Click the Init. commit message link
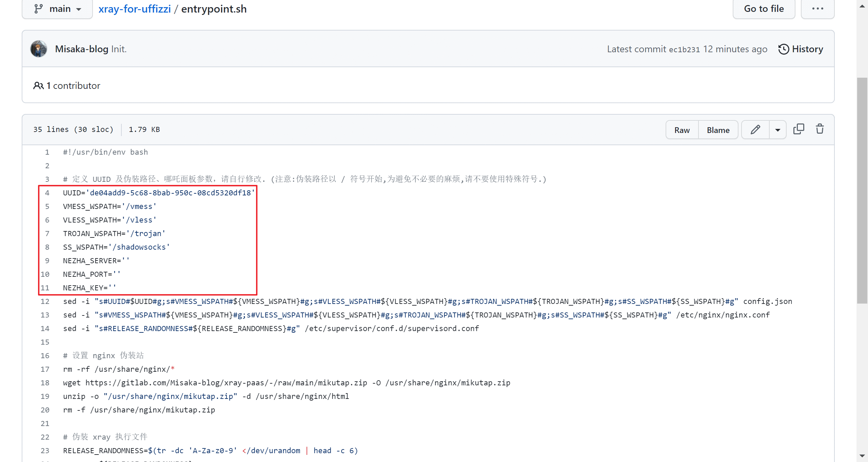The height and width of the screenshot is (462, 868). (119, 49)
